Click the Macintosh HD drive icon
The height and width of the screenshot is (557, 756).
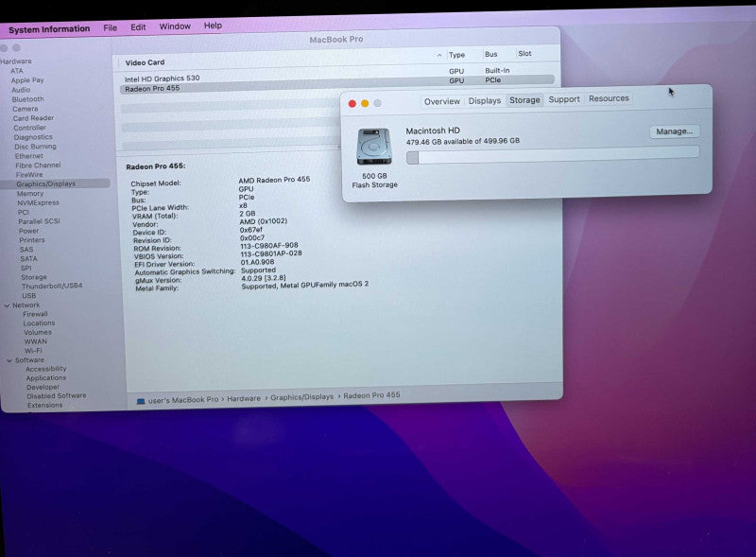(374, 147)
